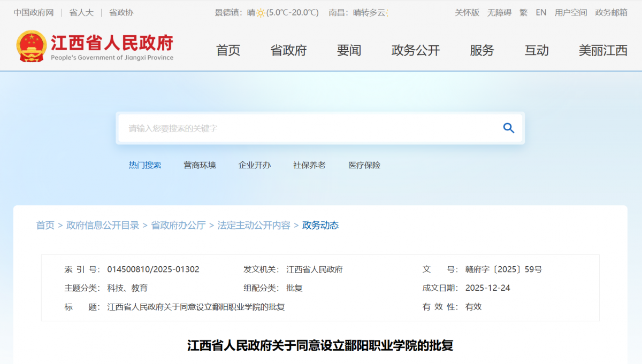The image size is (642, 364).
Task: Select the 服务 navigation item
Action: (x=481, y=50)
